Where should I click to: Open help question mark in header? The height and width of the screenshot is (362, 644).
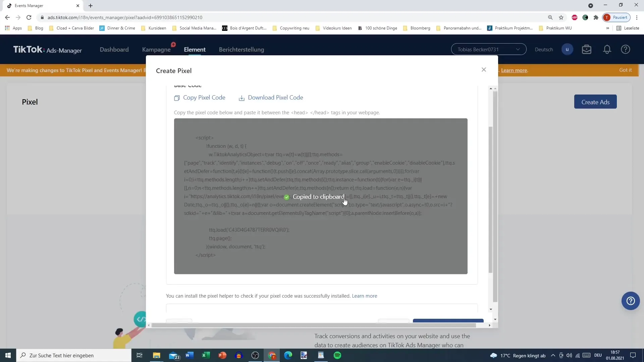(x=626, y=49)
